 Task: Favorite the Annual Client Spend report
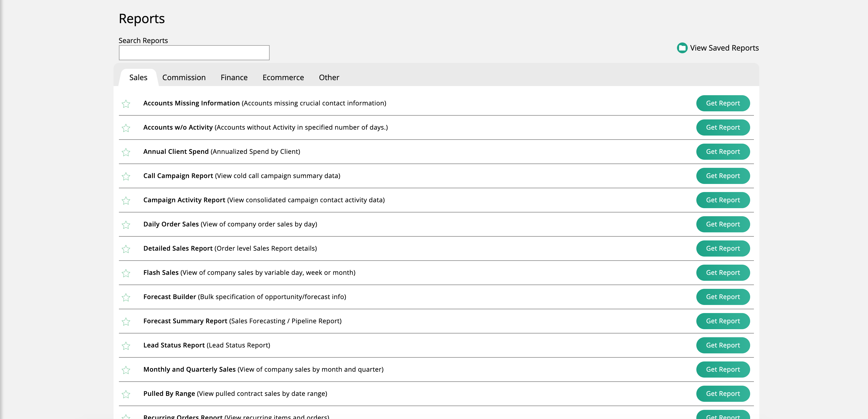pyautogui.click(x=126, y=152)
